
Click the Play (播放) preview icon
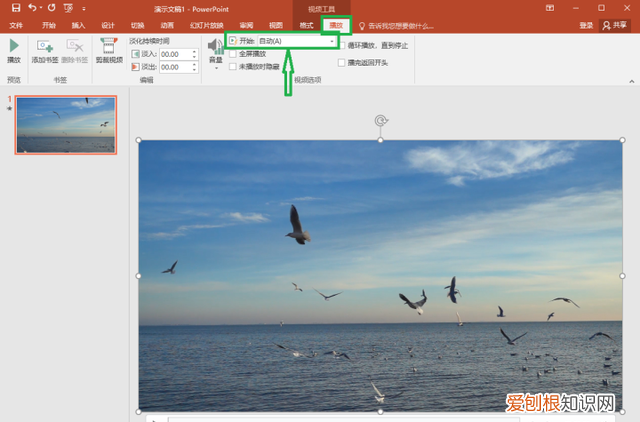click(x=14, y=46)
